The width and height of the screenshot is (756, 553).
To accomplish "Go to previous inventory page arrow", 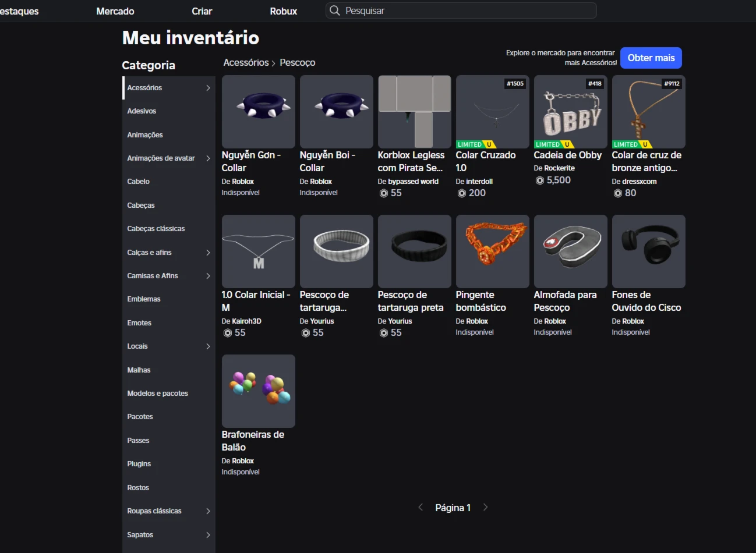I will tap(421, 508).
